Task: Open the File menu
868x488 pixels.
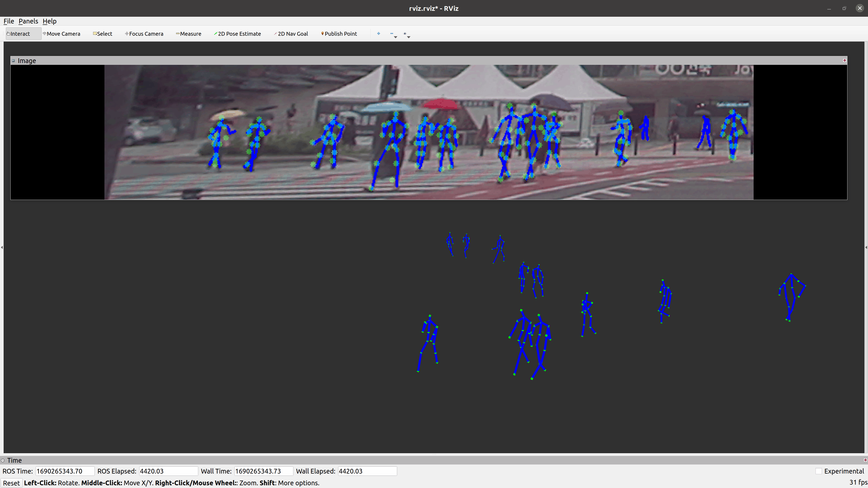Action: coord(9,21)
